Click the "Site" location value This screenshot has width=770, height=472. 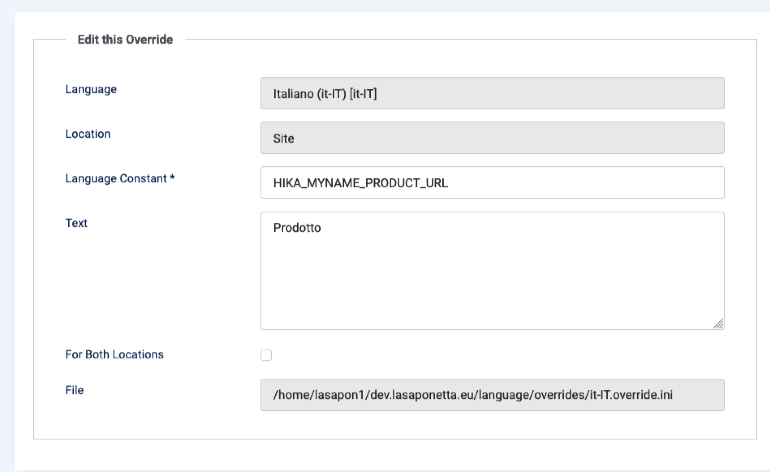click(283, 138)
